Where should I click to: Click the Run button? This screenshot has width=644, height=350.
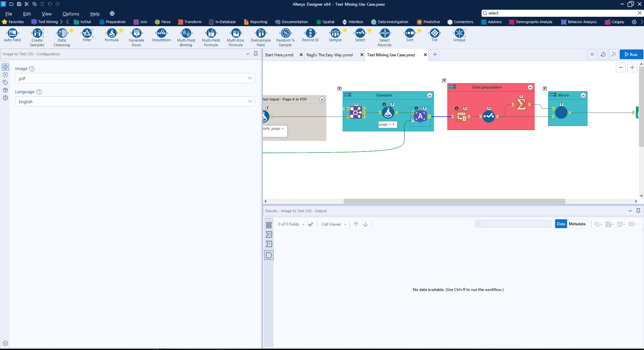coord(631,54)
